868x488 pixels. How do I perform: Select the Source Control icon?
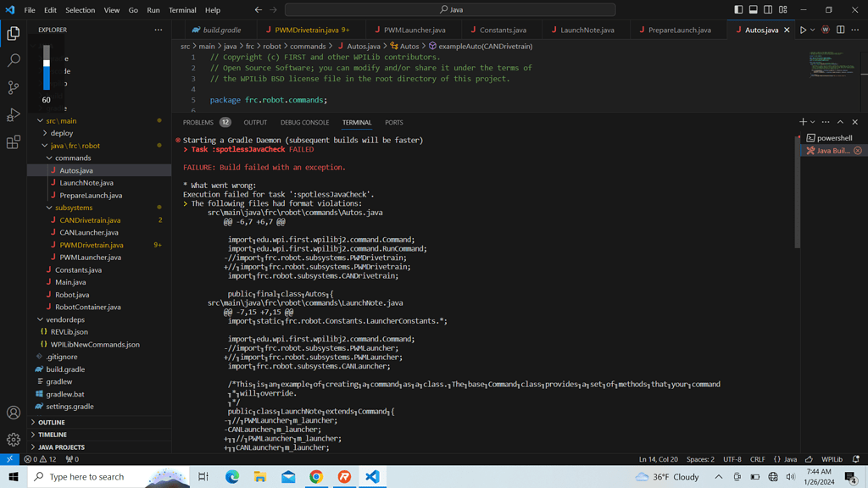click(12, 86)
